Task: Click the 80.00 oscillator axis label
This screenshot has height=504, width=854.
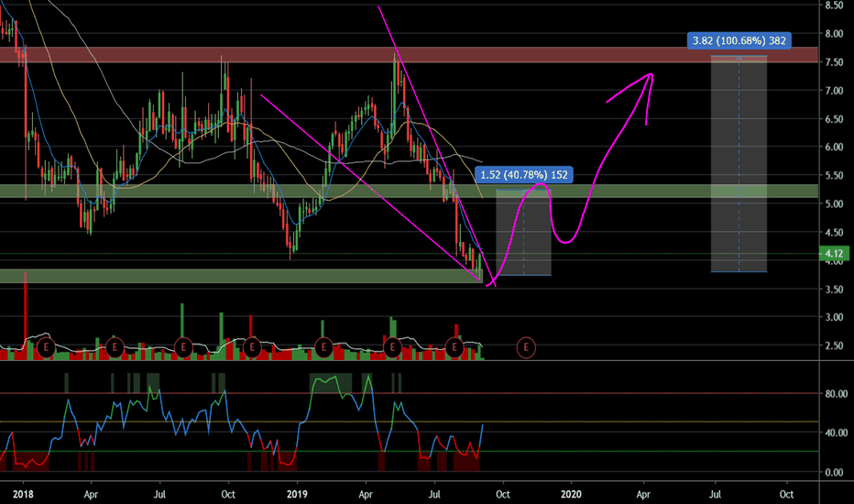Action: (x=836, y=393)
